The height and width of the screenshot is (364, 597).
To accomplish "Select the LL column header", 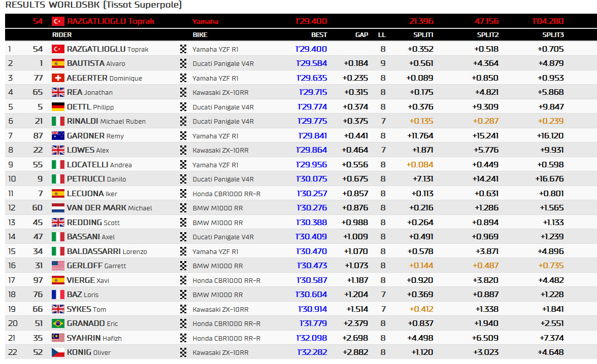I will click(382, 34).
